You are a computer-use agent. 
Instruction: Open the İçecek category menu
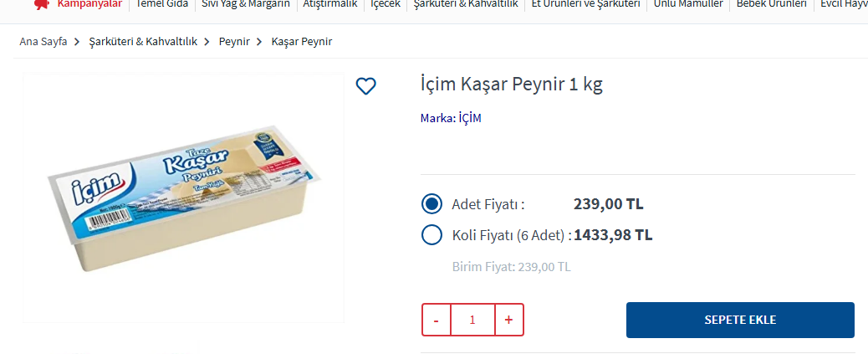point(385,4)
